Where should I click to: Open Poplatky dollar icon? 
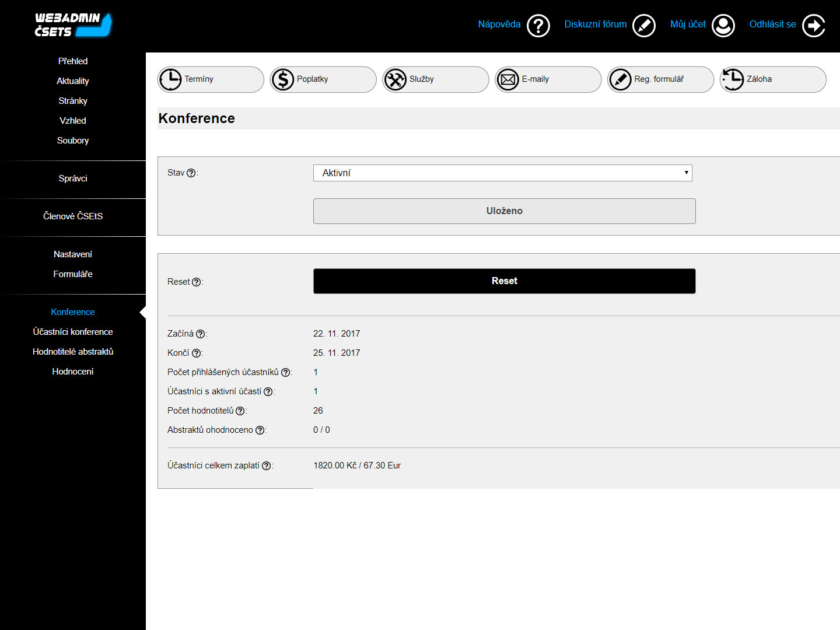point(283,79)
